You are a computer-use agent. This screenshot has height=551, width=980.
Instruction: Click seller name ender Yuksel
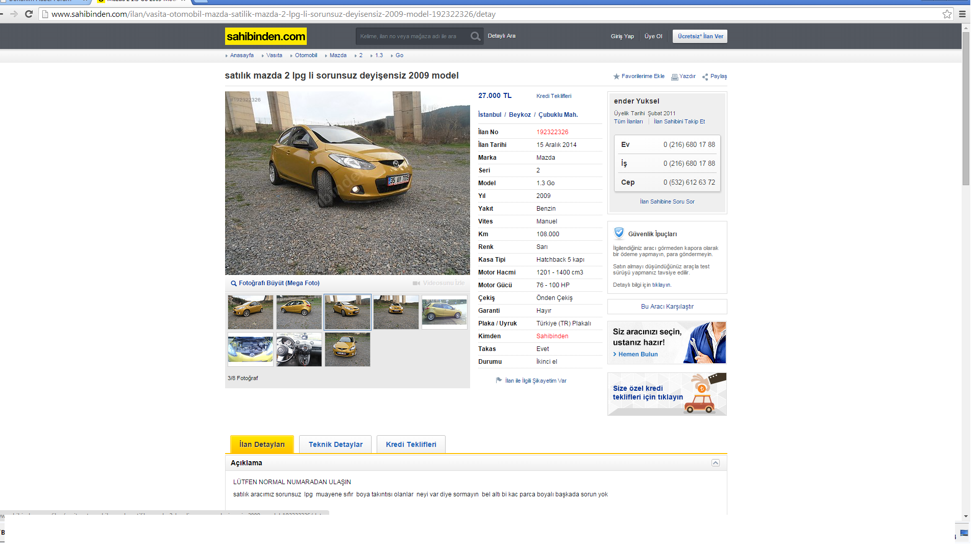pos(636,101)
